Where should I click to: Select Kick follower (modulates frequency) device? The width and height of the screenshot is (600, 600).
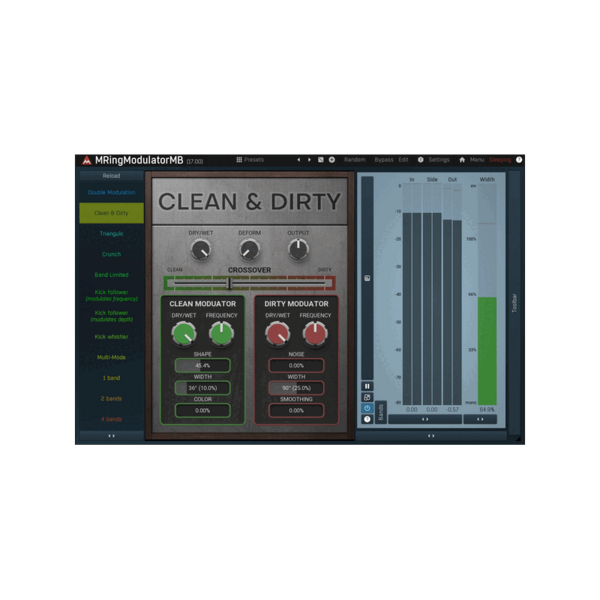(111, 295)
